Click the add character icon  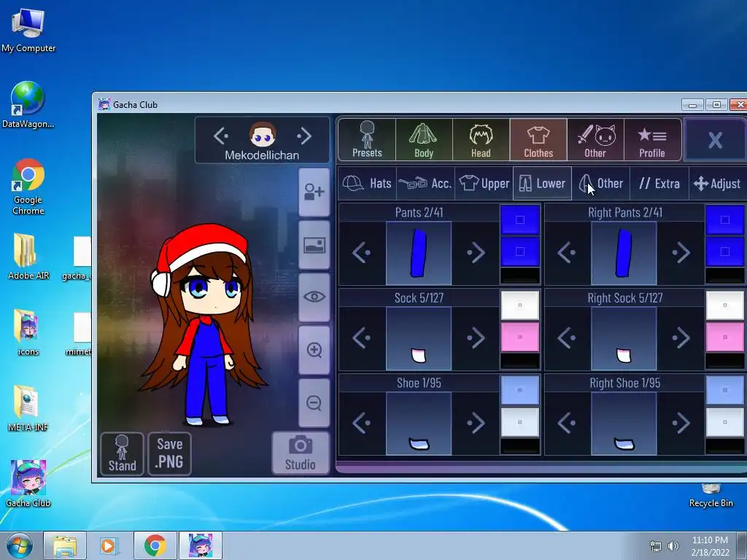point(314,192)
